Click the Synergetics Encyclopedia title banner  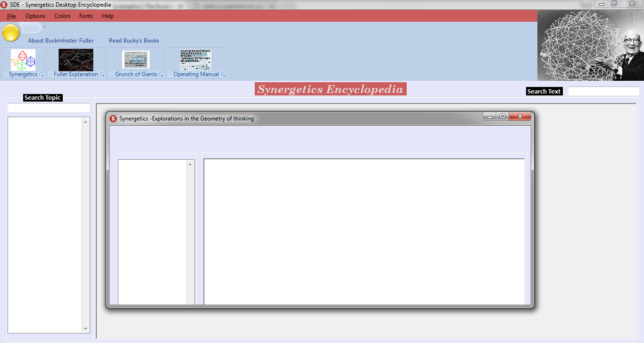point(330,89)
